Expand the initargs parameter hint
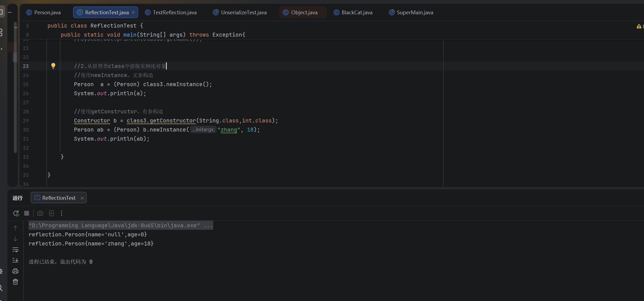Viewport: 644px width, 301px height. coord(203,130)
